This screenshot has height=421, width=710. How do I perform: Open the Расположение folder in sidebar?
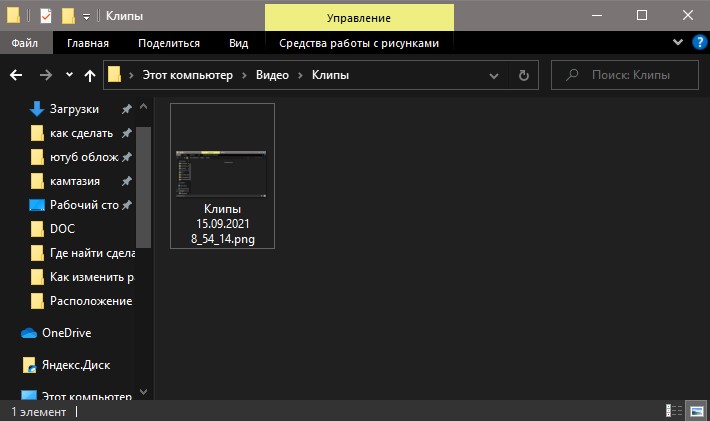[x=91, y=301]
